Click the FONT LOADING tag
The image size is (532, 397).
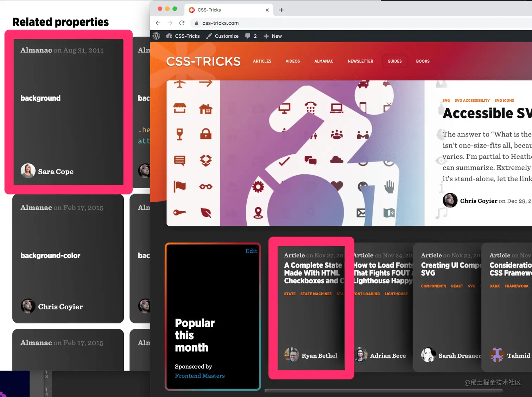[x=367, y=294]
